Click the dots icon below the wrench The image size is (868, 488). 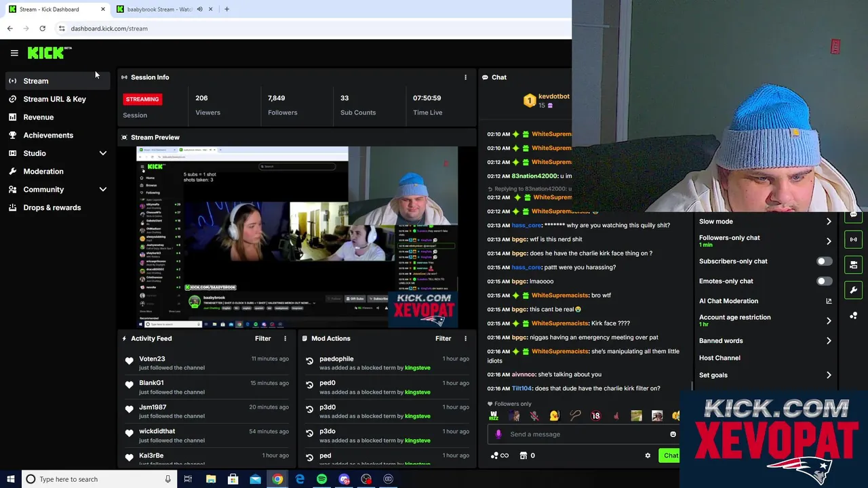(x=854, y=315)
